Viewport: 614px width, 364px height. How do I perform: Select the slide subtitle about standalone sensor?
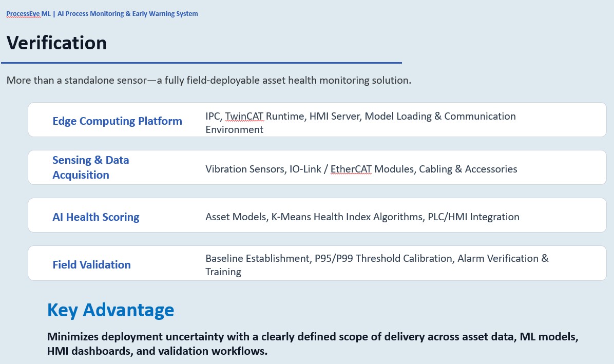coord(209,80)
